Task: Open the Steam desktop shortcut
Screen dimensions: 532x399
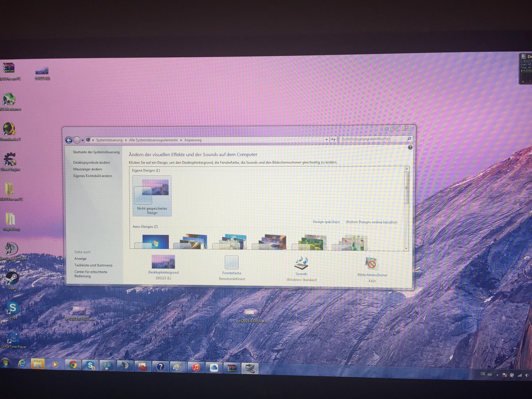Action: [12, 279]
